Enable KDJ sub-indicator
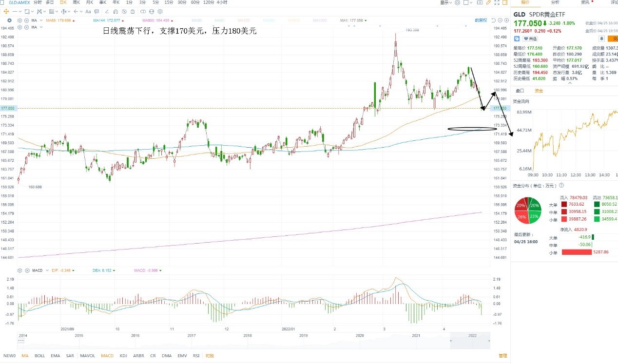This screenshot has height=364, width=618. point(123,356)
